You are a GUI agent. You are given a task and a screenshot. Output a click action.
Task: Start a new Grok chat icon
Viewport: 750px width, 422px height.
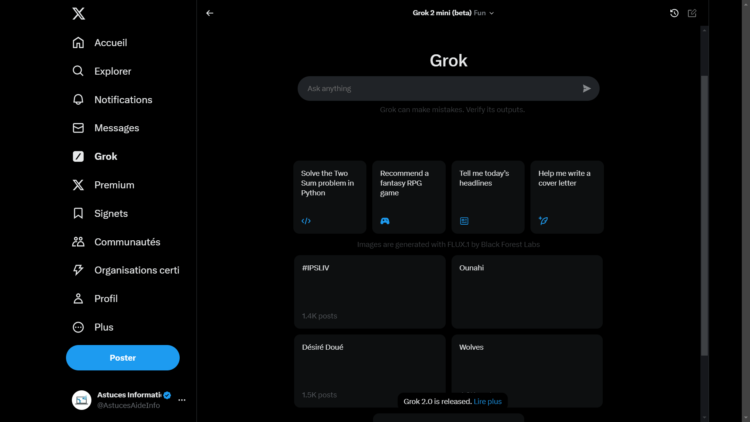[692, 13]
